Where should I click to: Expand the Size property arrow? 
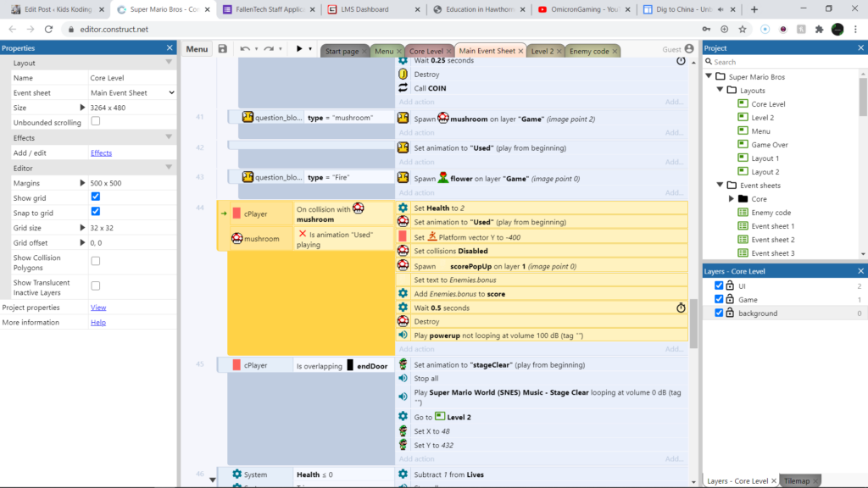(82, 108)
